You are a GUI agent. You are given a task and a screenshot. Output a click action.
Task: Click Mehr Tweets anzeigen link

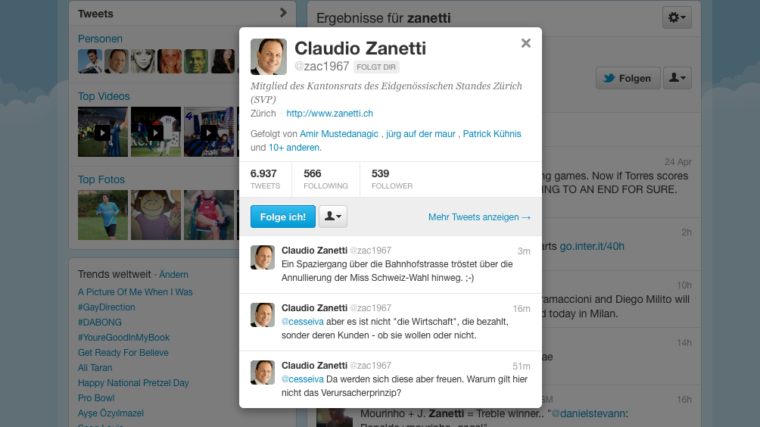479,217
